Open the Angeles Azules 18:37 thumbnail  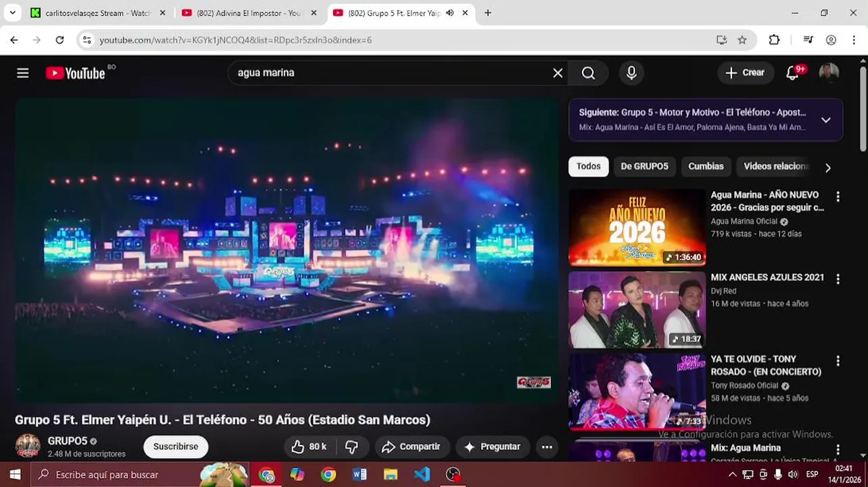pos(637,310)
